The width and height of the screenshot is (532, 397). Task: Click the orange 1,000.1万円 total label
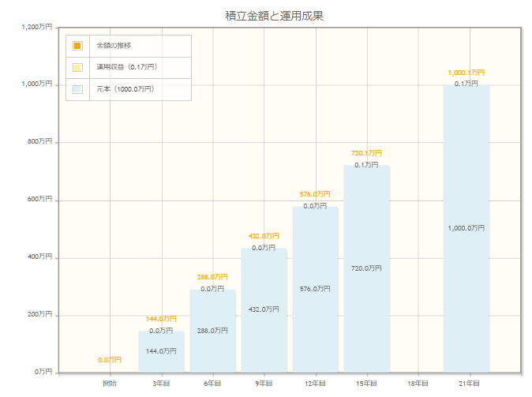pyautogui.click(x=466, y=73)
